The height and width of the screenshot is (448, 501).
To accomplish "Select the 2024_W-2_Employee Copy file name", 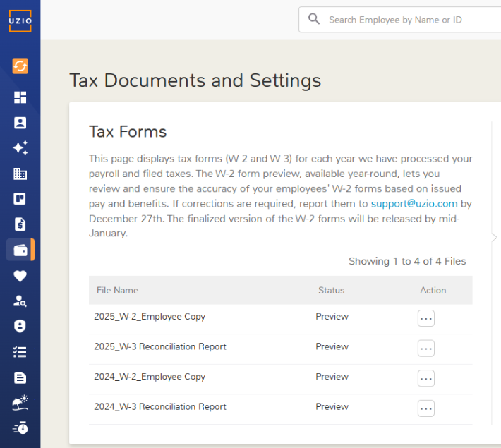I will pyautogui.click(x=150, y=377).
